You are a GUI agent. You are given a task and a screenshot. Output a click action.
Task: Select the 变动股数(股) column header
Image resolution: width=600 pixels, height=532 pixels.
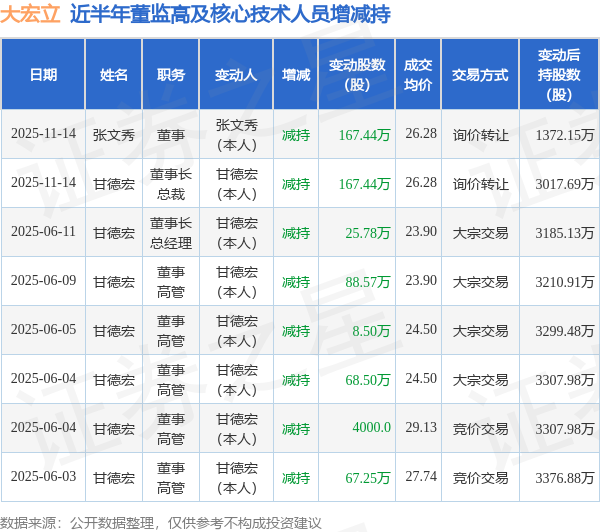[357, 75]
